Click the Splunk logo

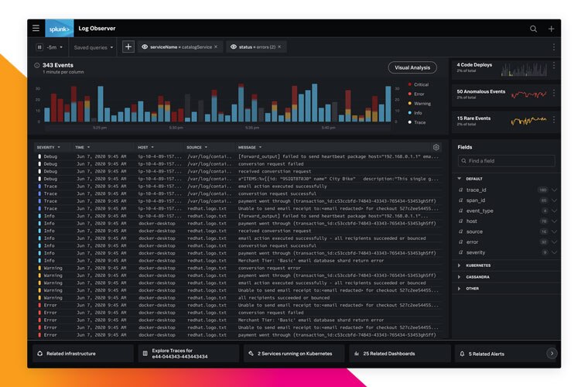pyautogui.click(x=60, y=29)
